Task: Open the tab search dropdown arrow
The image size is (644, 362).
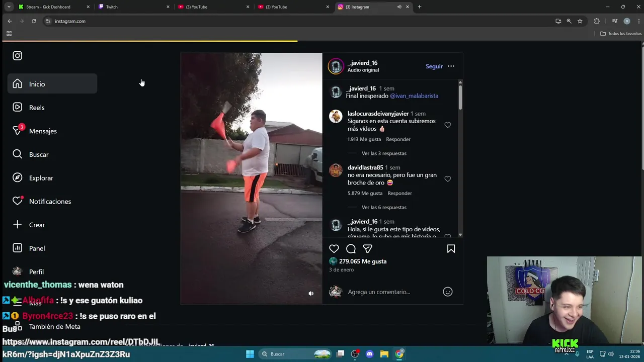Action: [x=9, y=7]
